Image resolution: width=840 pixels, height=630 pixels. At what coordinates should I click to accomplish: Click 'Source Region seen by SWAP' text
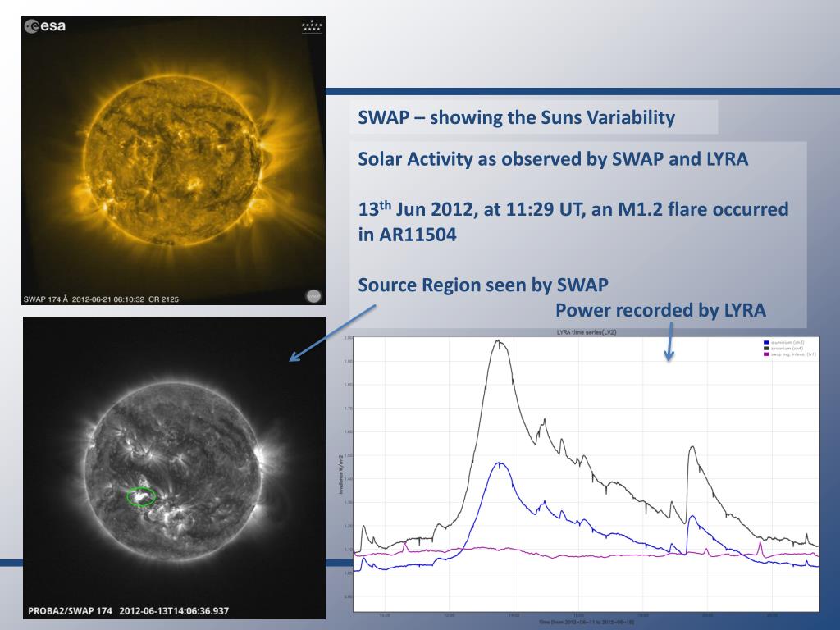pyautogui.click(x=483, y=285)
